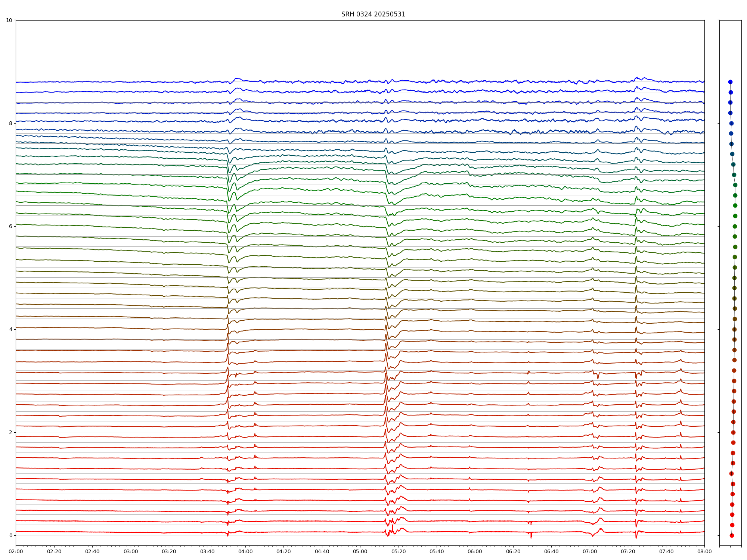Click the 04:40 time axis label
Image resolution: width=747 pixels, height=560 pixels.
click(x=322, y=551)
